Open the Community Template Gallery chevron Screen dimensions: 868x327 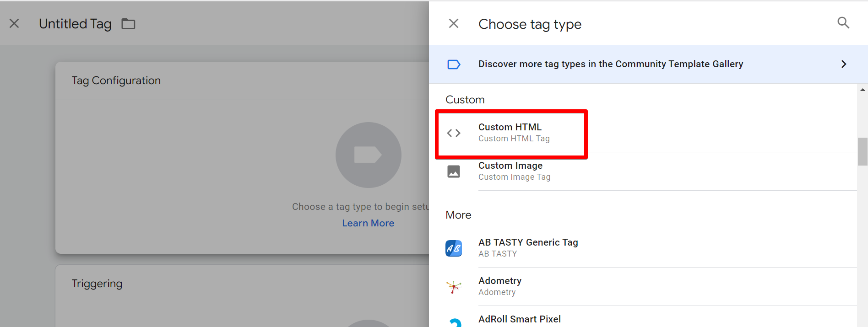point(844,64)
